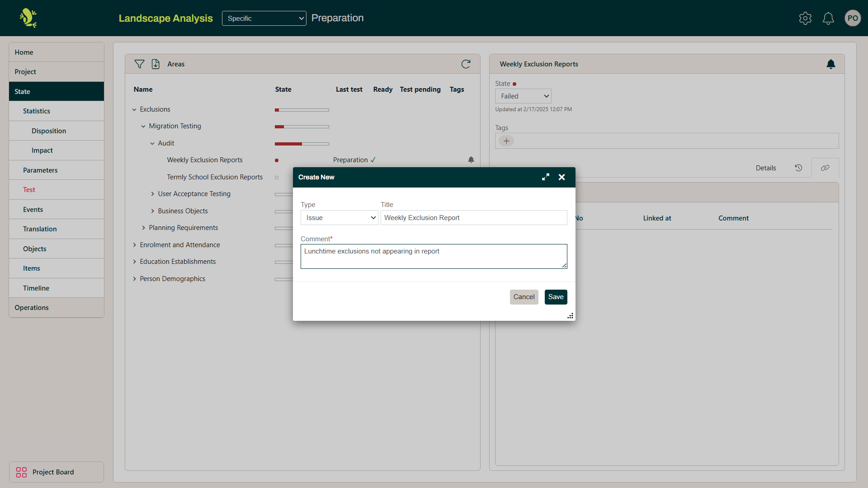Expand the Person Demographics node
The height and width of the screenshot is (488, 868).
click(134, 279)
